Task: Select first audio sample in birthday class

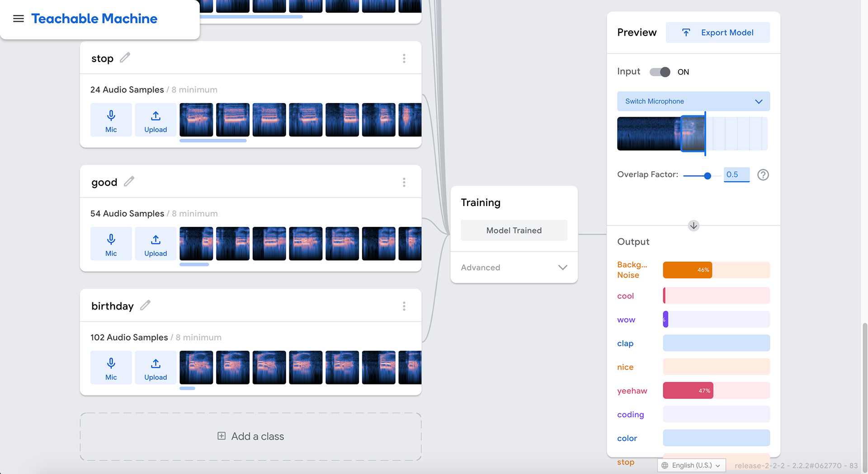Action: click(x=196, y=367)
